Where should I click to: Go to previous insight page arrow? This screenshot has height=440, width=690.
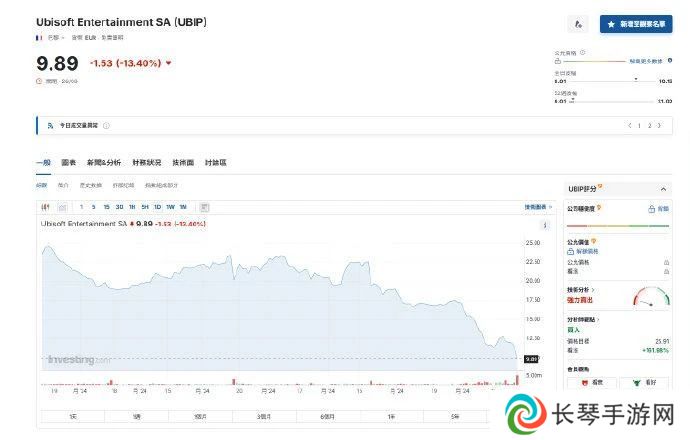point(630,126)
